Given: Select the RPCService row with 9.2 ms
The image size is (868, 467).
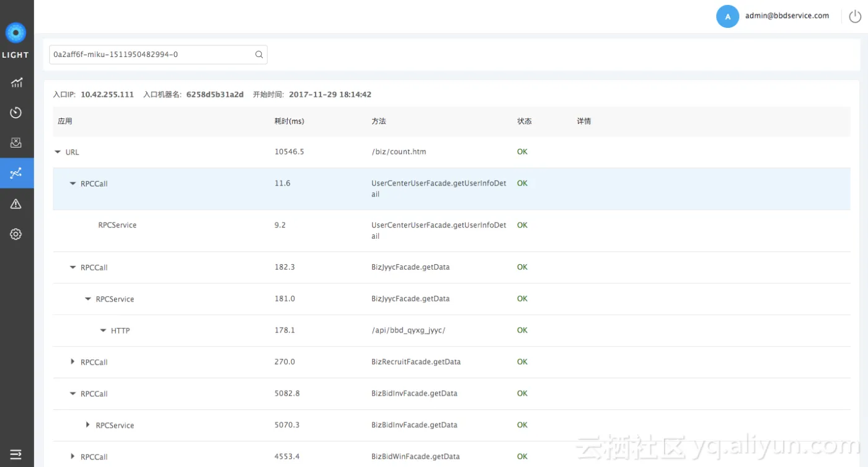Looking at the screenshot, I should [451, 231].
